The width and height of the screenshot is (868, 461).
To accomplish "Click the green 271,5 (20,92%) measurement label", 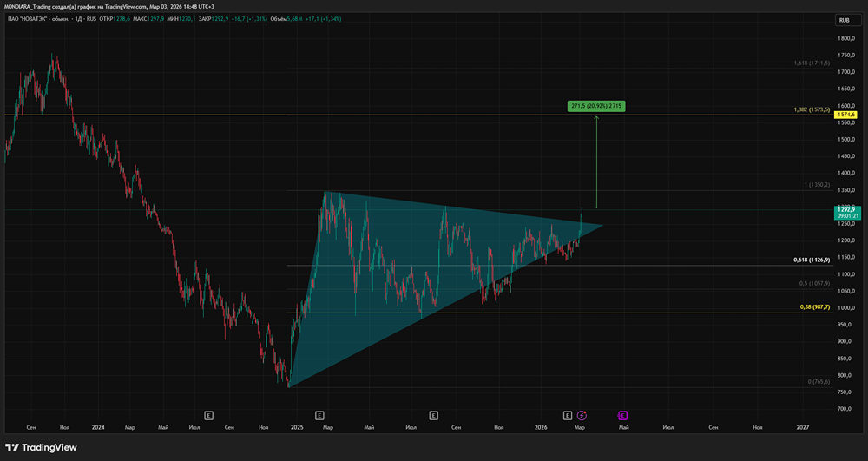I will 597,106.
